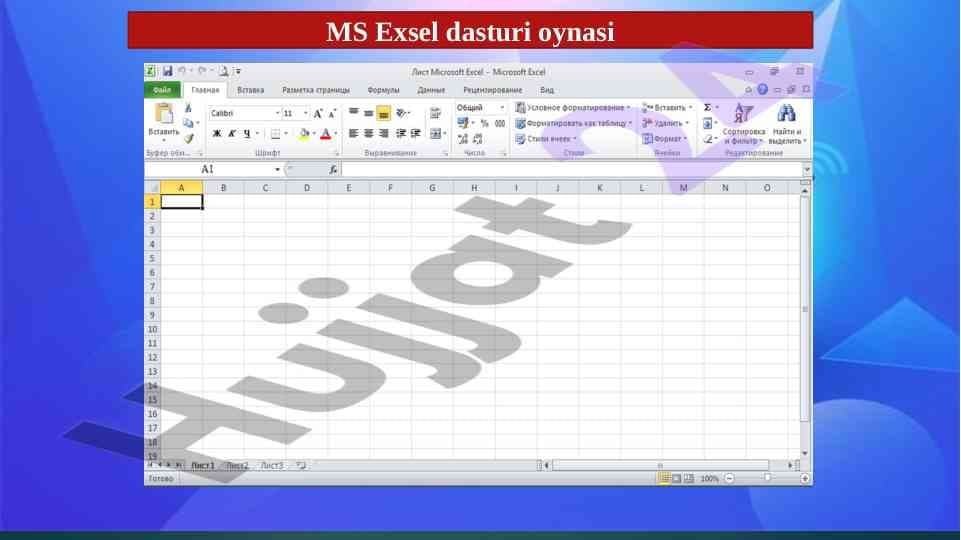
Task: Apply the red font color A swatch
Action: coord(325,133)
